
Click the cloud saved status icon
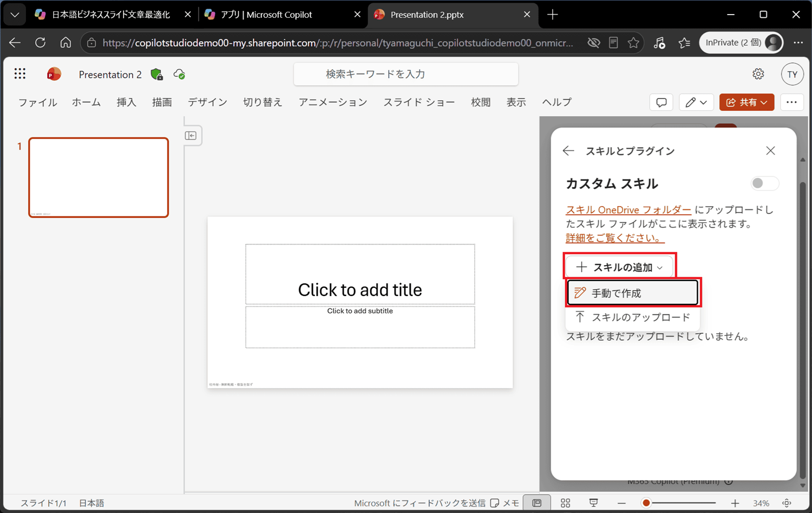(x=179, y=74)
